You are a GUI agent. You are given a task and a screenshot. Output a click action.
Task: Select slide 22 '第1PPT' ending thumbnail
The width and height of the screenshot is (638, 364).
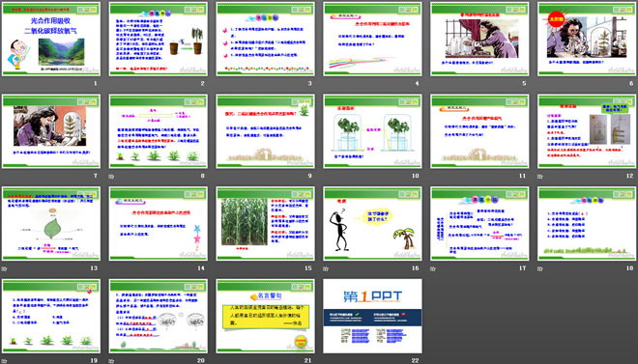(373, 316)
